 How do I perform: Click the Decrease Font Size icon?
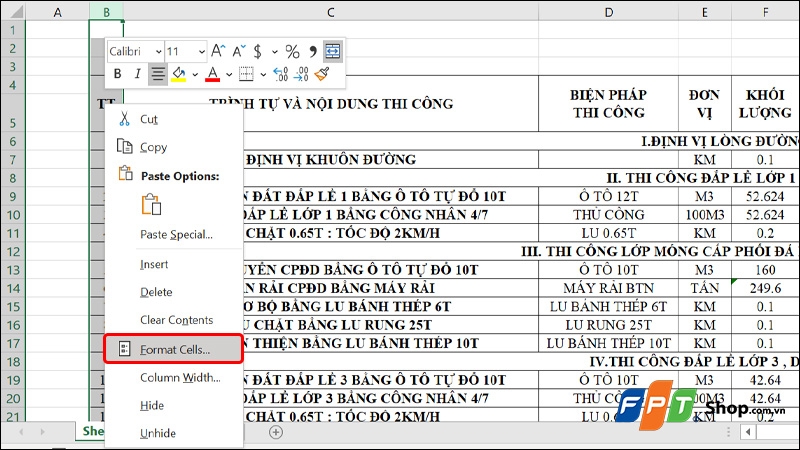[x=238, y=51]
